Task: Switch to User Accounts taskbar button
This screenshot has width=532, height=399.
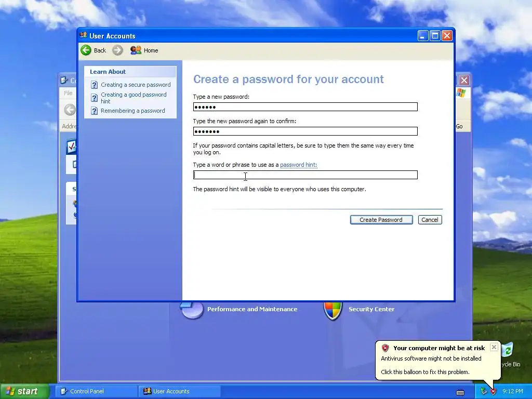Action: point(180,391)
